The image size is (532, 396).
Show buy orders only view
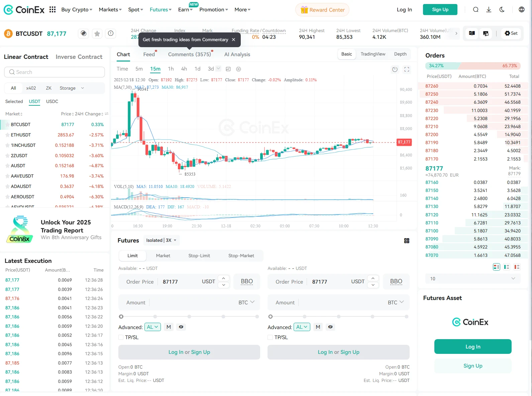click(507, 267)
